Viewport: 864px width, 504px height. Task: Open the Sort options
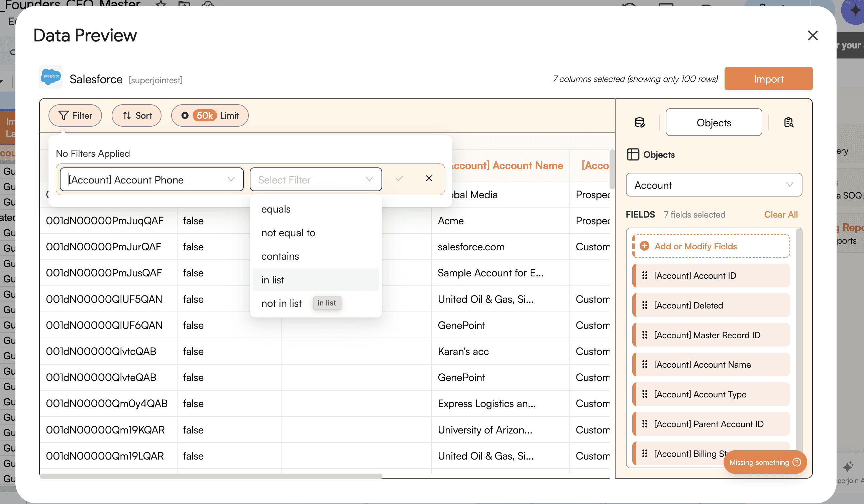click(x=136, y=115)
